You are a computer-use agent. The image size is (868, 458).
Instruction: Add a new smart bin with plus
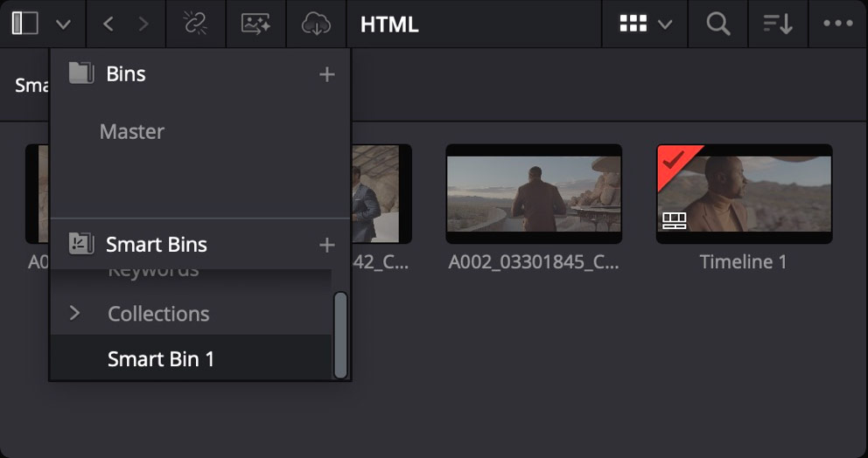[327, 245]
